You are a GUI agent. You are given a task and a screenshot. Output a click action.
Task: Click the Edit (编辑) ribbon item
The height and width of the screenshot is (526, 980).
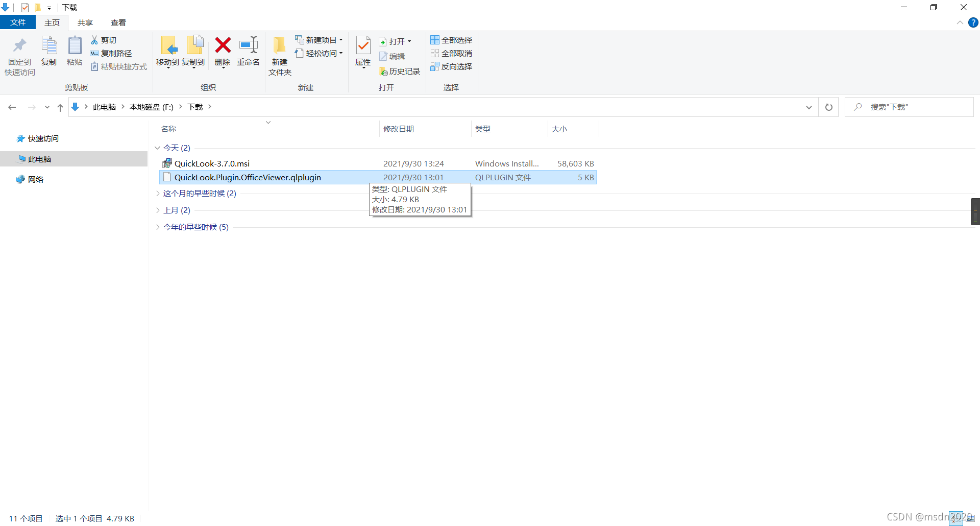pyautogui.click(x=392, y=56)
